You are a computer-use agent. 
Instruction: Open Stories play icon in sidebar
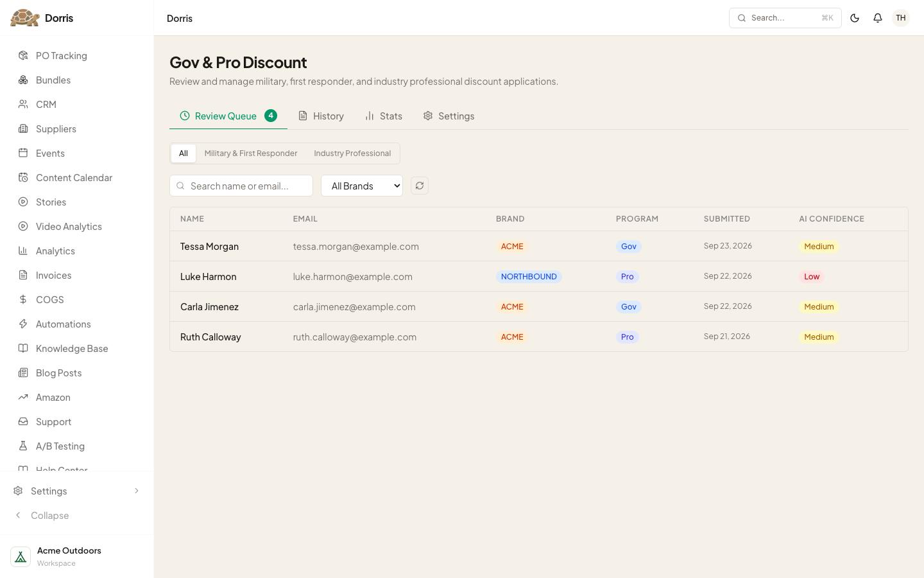[x=23, y=202]
